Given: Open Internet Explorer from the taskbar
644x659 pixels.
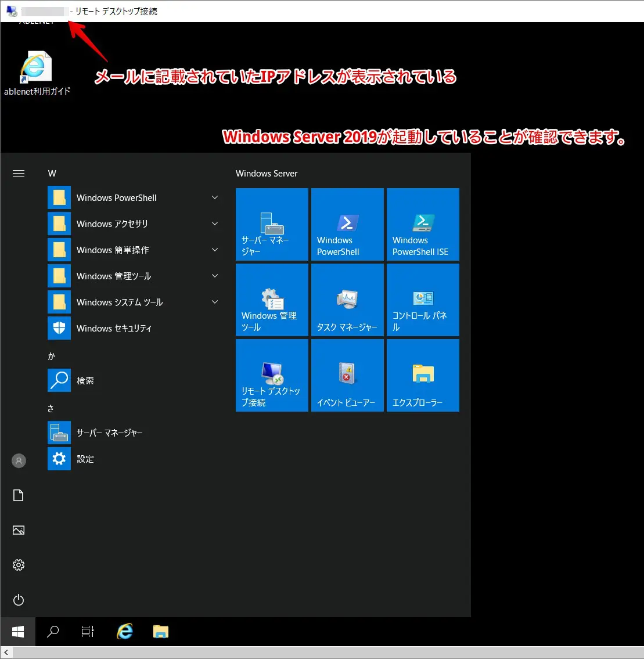Looking at the screenshot, I should pos(125,632).
